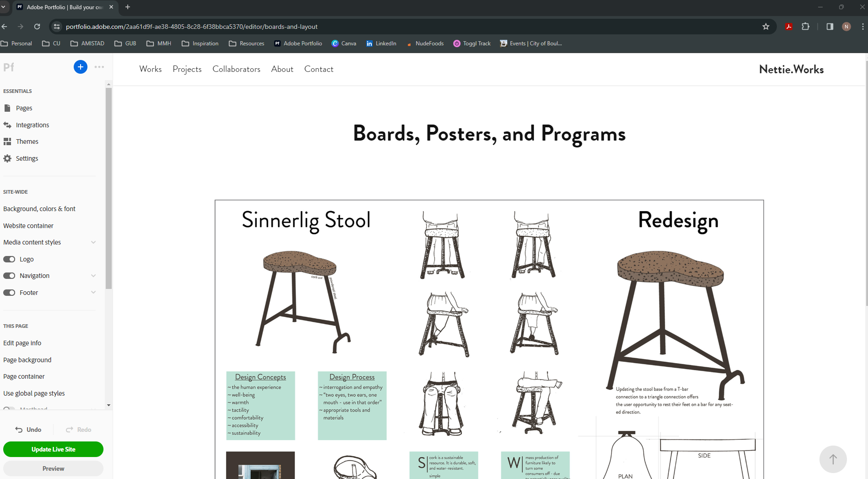868x479 pixels.
Task: Open the Resources bookmarks folder
Action: [x=247, y=44]
